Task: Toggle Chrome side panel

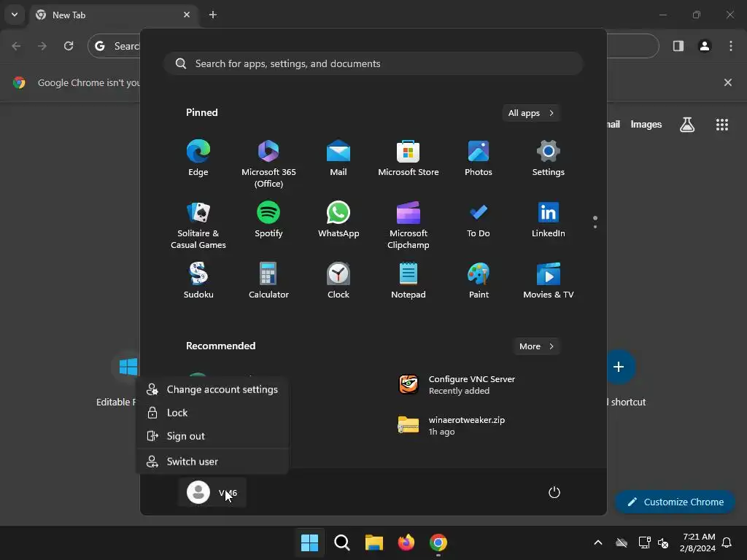Action: (x=678, y=46)
